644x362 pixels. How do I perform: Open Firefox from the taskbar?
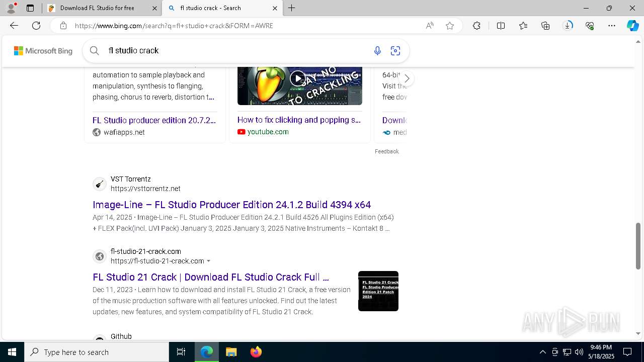pos(256,352)
